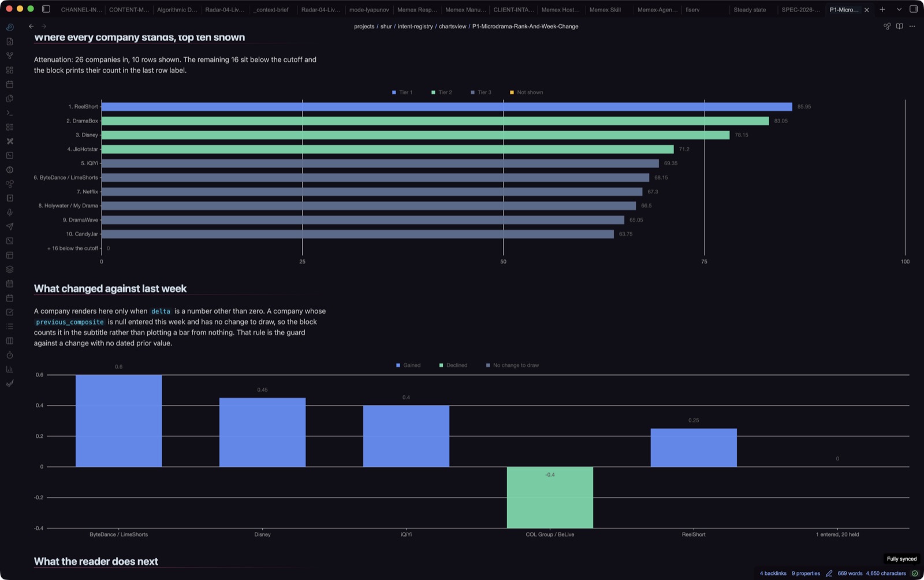Viewport: 924px width, 580px height.
Task: Toggle the Tier 1 legend series
Action: coord(403,92)
